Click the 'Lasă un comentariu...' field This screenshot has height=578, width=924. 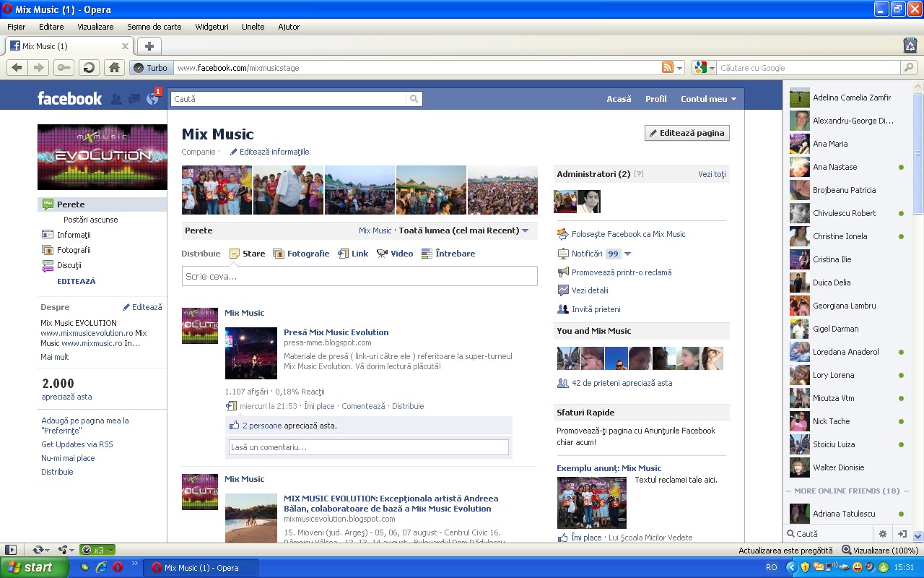click(369, 447)
